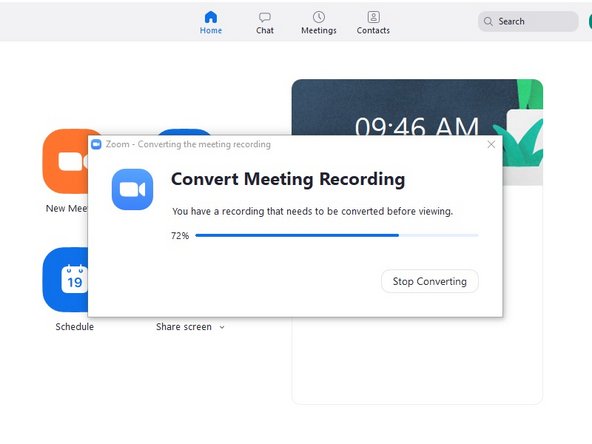Open the Home tab
Image resolution: width=592 pixels, height=444 pixels.
(211, 23)
